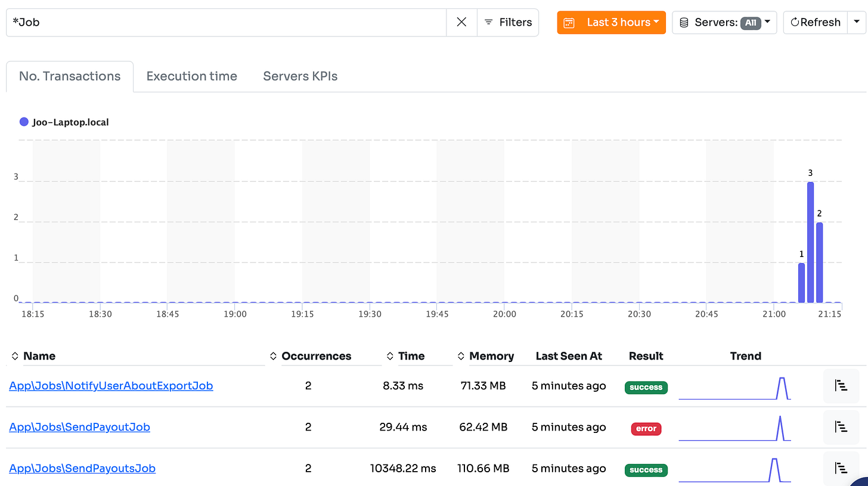The height and width of the screenshot is (486, 868).
Task: Click the Result column header
Action: [x=646, y=356]
